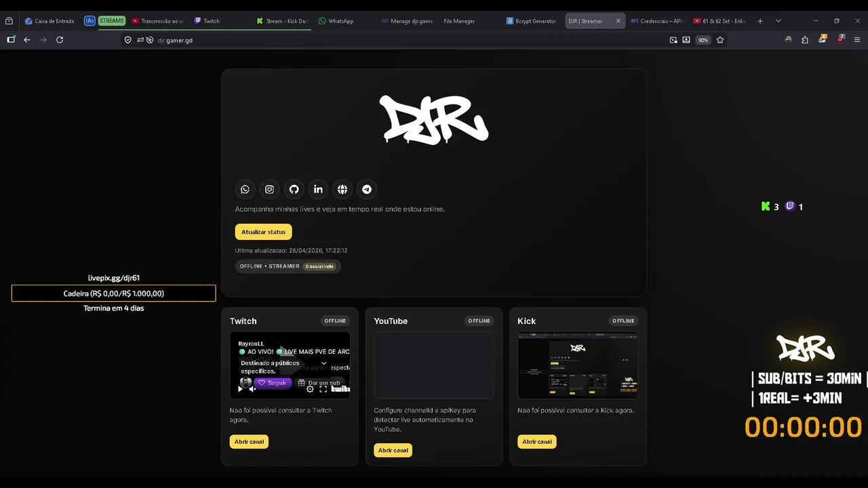Click the red extension icon with badge 7

tap(840, 39)
